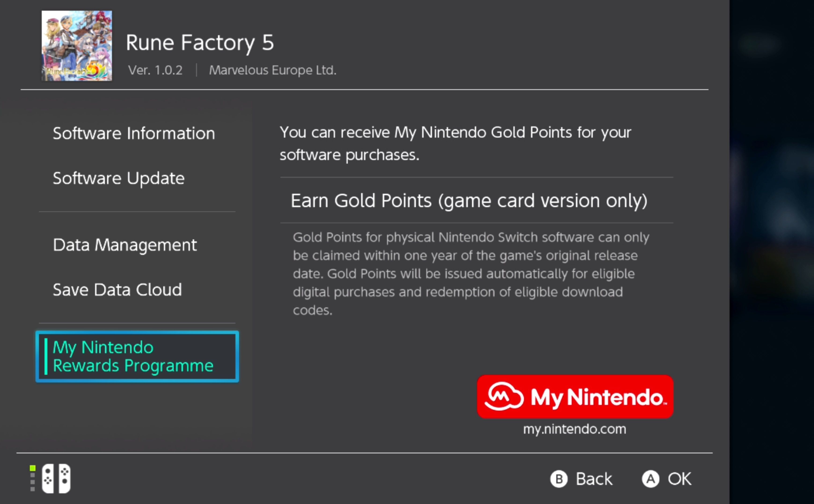
Task: Click the OK option
Action: 667,479
